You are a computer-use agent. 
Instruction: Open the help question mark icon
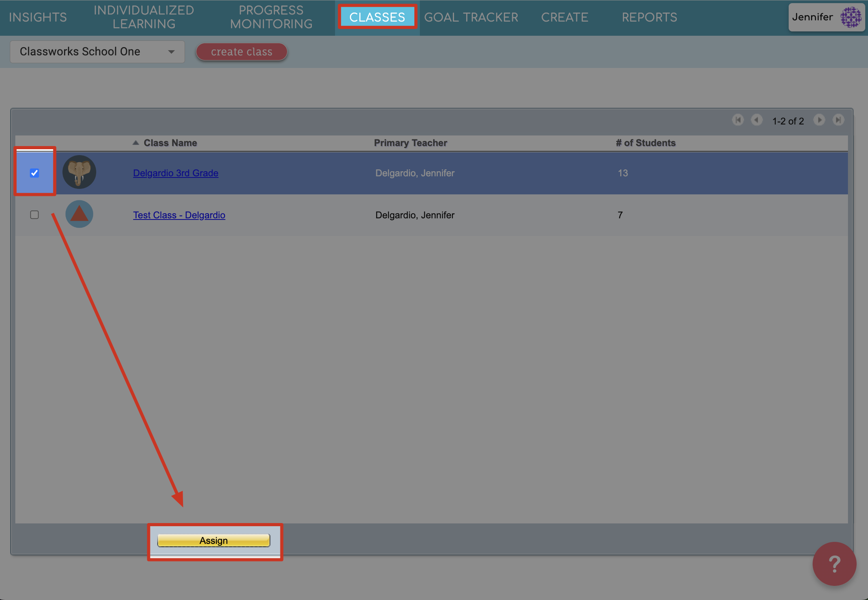coord(834,564)
